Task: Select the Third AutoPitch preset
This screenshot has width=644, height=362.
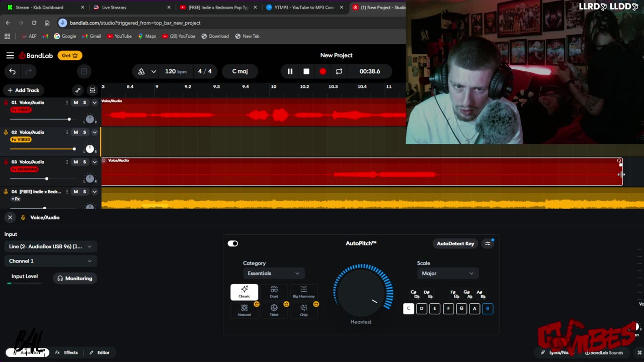Action: click(274, 310)
